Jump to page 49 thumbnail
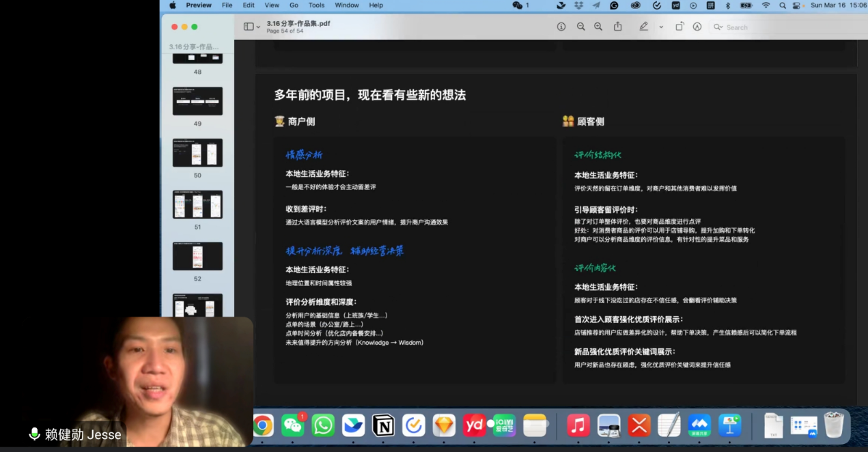The width and height of the screenshot is (868, 452). pyautogui.click(x=197, y=101)
